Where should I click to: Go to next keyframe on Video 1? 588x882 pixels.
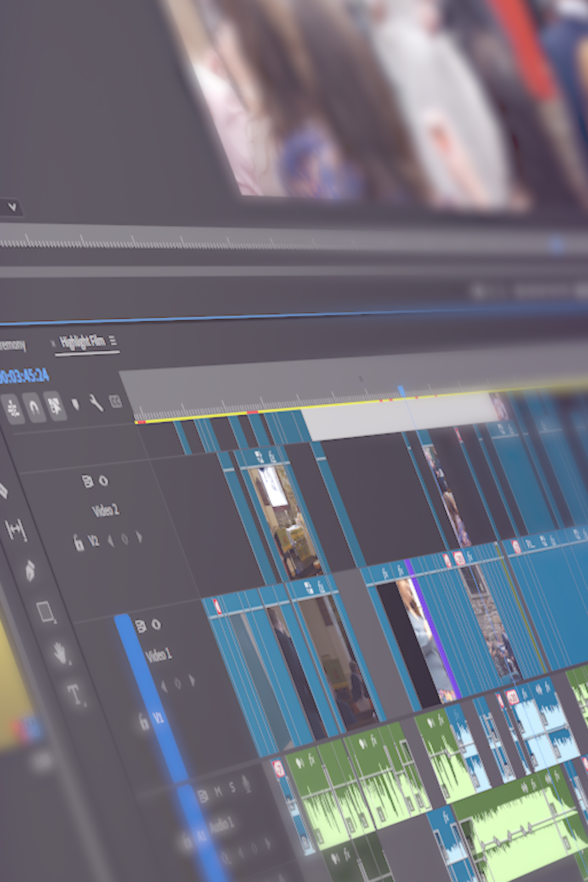tap(192, 680)
